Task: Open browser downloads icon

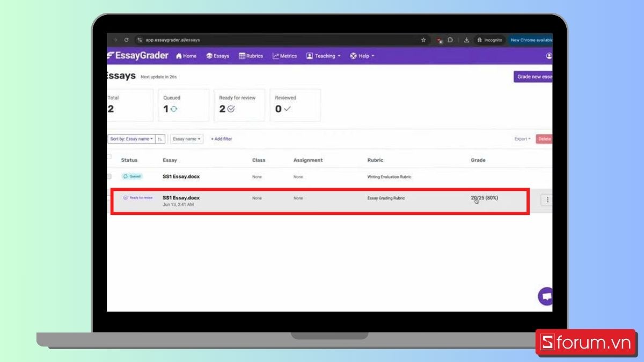Action: [x=466, y=40]
